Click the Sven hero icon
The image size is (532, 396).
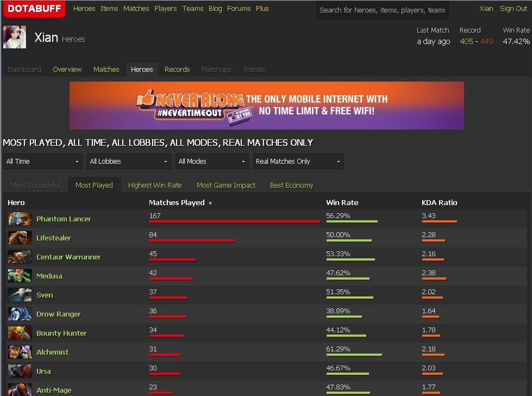pos(20,295)
